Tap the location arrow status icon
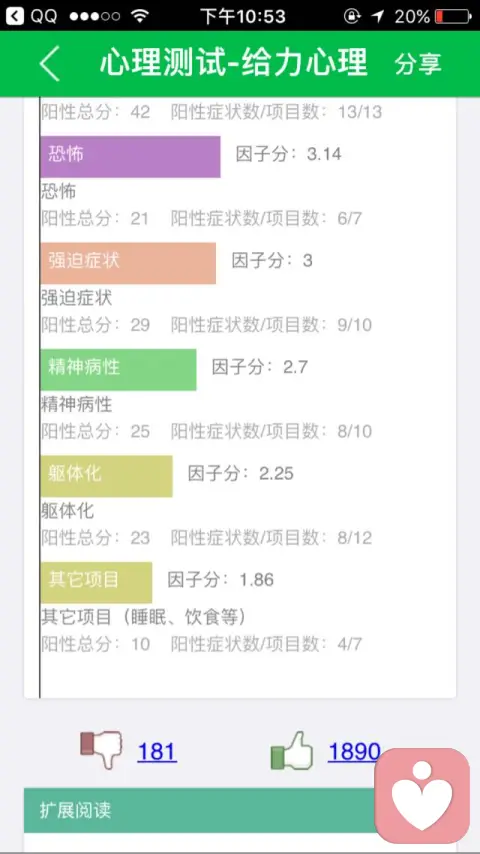 pyautogui.click(x=378, y=16)
